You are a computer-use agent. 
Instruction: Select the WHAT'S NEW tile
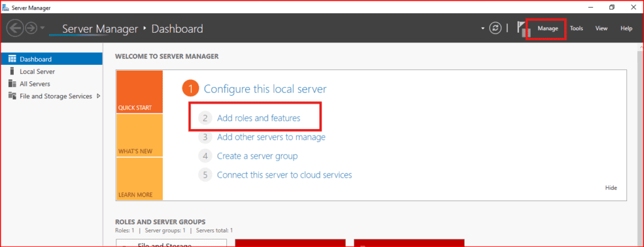click(140, 135)
